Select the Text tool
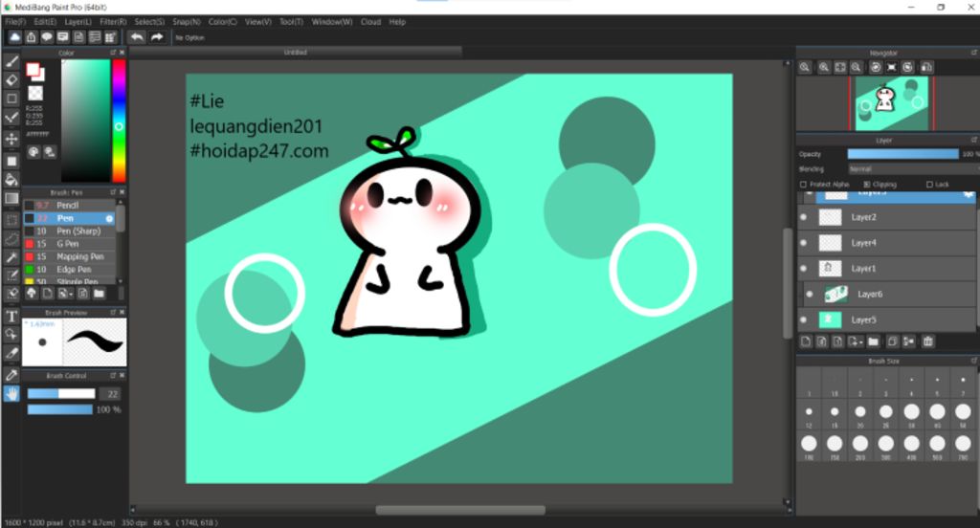Viewport: 980px width, 528px height. pos(11,317)
